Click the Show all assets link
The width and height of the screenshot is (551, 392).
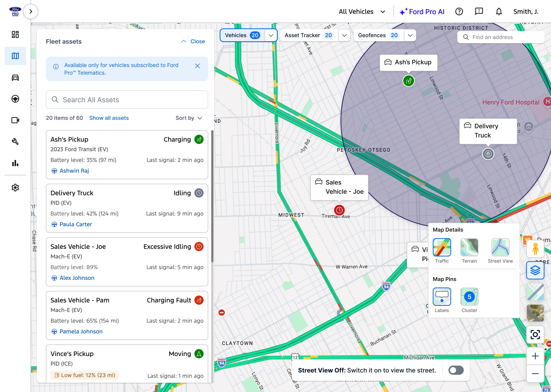pyautogui.click(x=109, y=118)
